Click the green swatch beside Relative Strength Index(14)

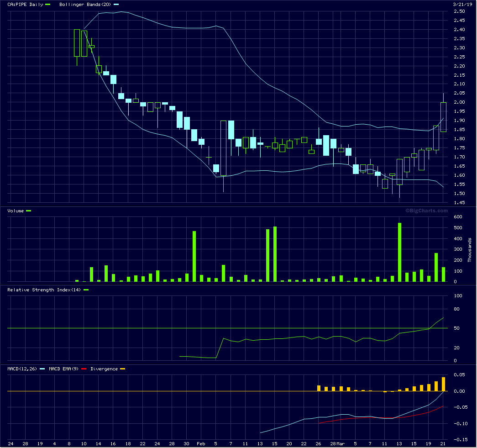pos(86,290)
